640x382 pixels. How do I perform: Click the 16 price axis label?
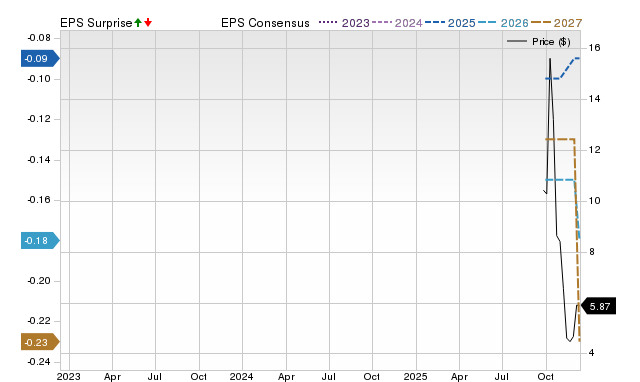pyautogui.click(x=594, y=48)
